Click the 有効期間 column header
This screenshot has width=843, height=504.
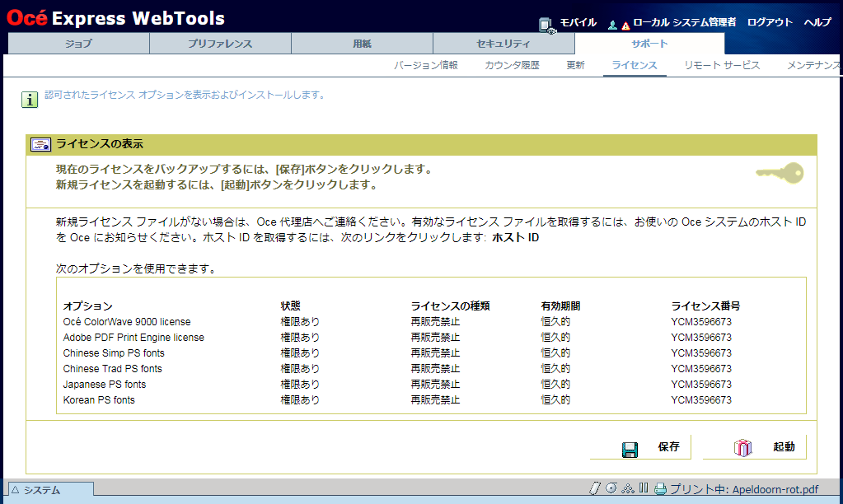[x=560, y=306]
